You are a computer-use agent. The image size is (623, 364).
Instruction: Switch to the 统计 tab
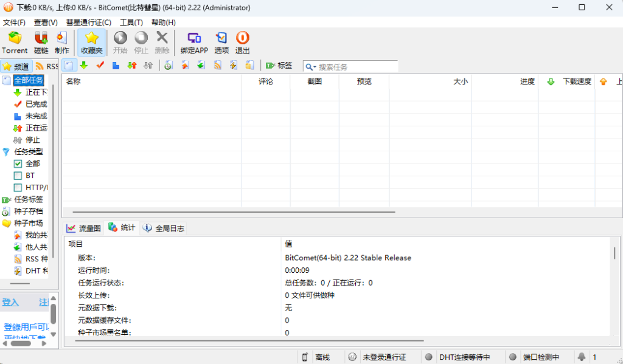click(122, 228)
